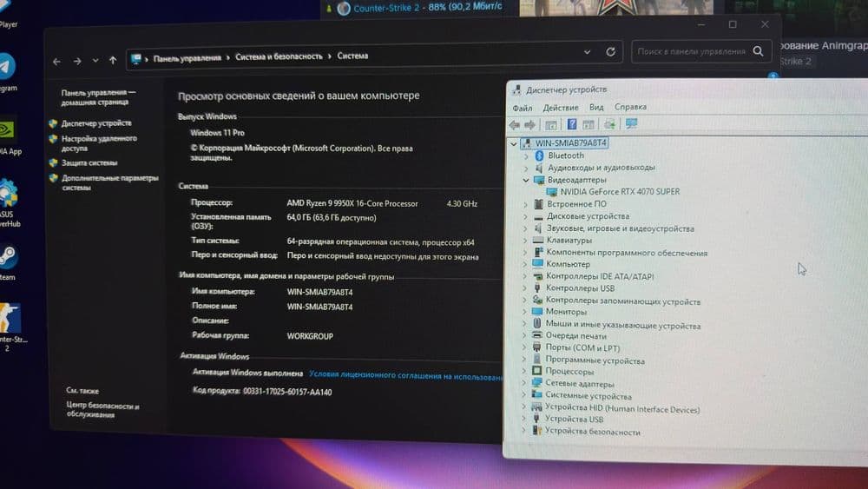
Task: Select Устройства USB tree row
Action: (x=574, y=420)
